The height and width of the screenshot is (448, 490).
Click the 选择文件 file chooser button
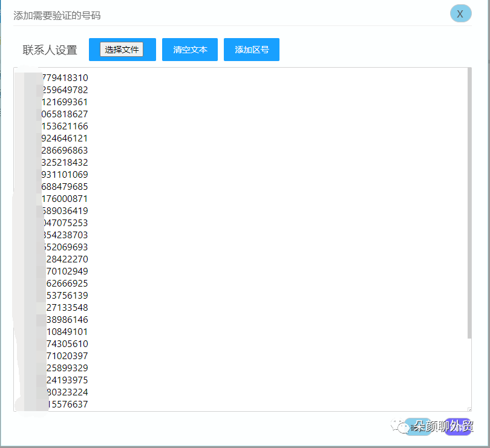pos(122,50)
